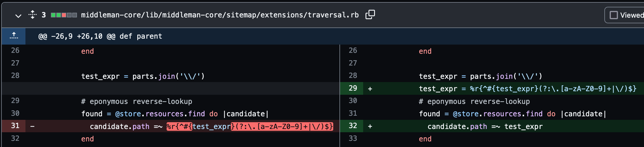Select added line number 29
The image size is (644, 147).
coord(353,88)
